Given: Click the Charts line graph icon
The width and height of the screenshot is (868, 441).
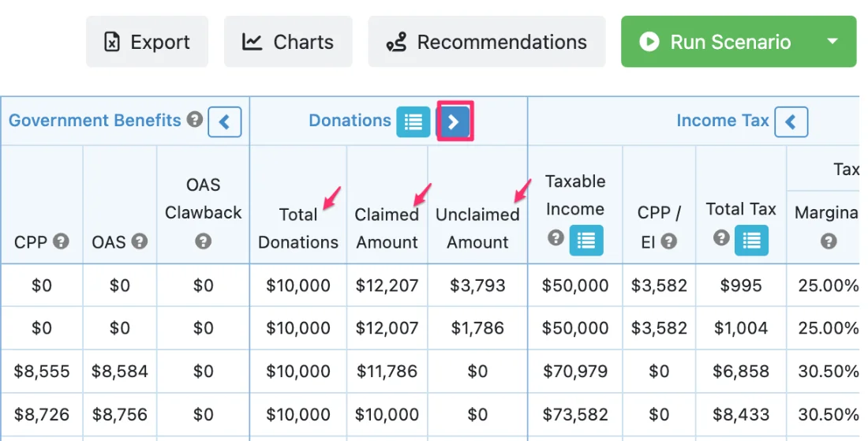Looking at the screenshot, I should [x=252, y=42].
